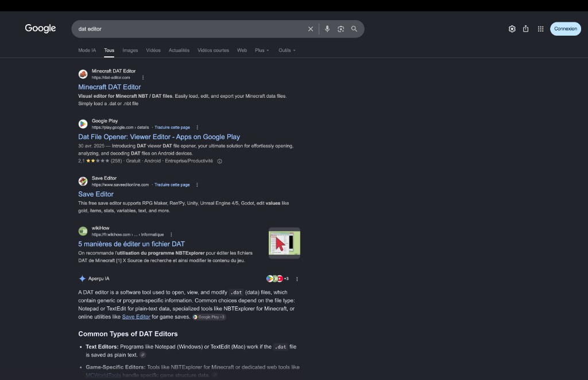Image resolution: width=588 pixels, height=380 pixels.
Task: Expand the Plus dropdown menu
Action: click(x=262, y=51)
